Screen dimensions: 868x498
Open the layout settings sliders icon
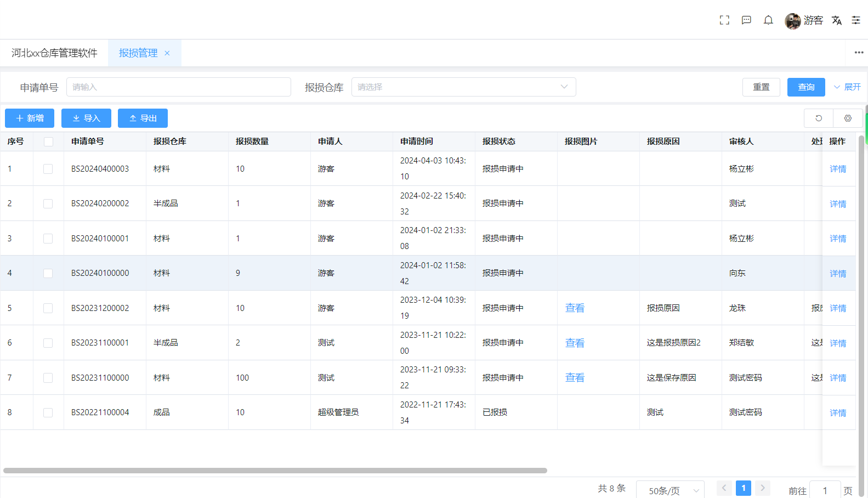click(855, 20)
